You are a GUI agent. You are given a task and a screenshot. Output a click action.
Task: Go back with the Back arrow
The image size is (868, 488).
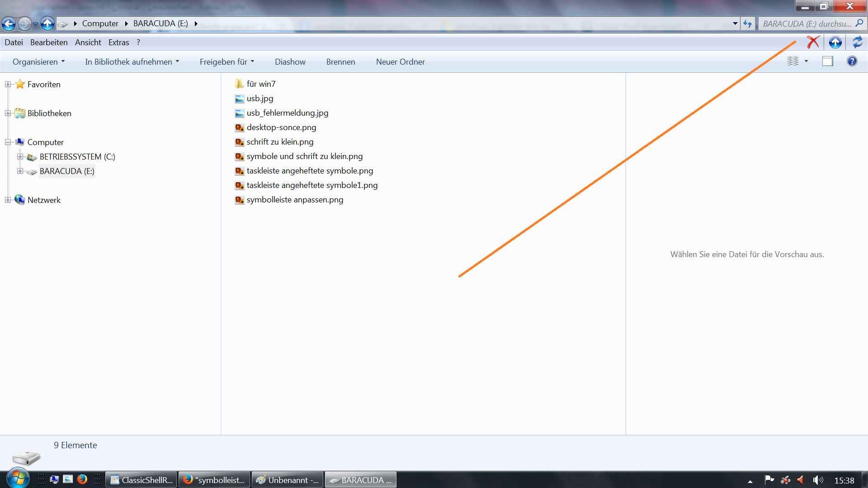[x=9, y=23]
